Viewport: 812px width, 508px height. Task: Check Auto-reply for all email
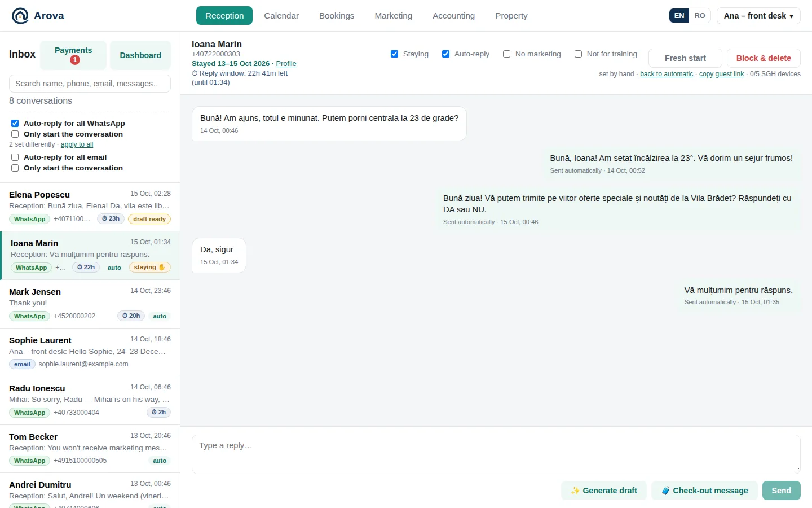click(x=15, y=157)
